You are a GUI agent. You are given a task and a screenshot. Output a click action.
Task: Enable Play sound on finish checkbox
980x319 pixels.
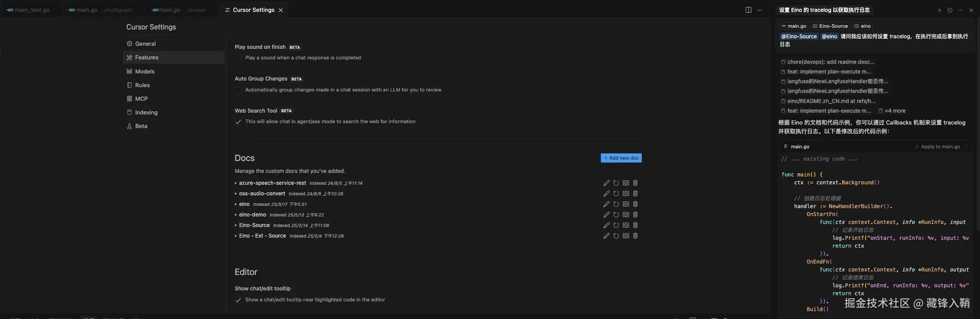click(238, 58)
